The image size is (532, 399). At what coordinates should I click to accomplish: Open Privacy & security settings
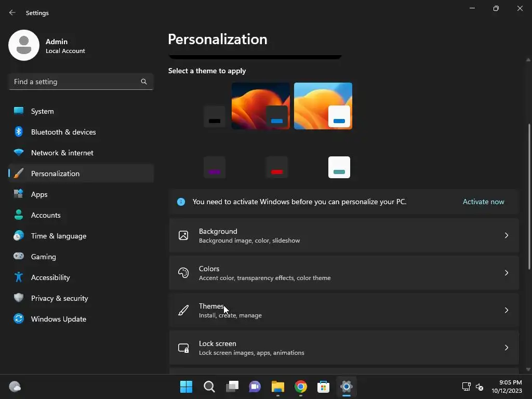click(x=81, y=298)
